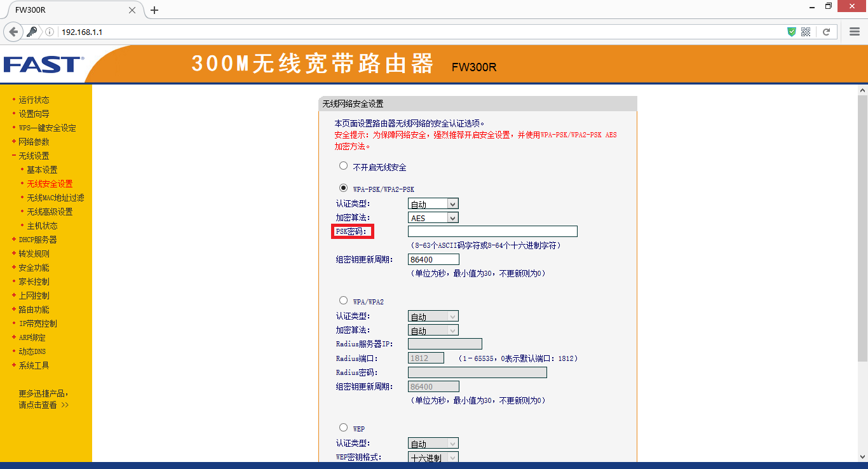868x469 pixels.
Task: Expand 安全功能 sidebar menu
Action: point(34,268)
